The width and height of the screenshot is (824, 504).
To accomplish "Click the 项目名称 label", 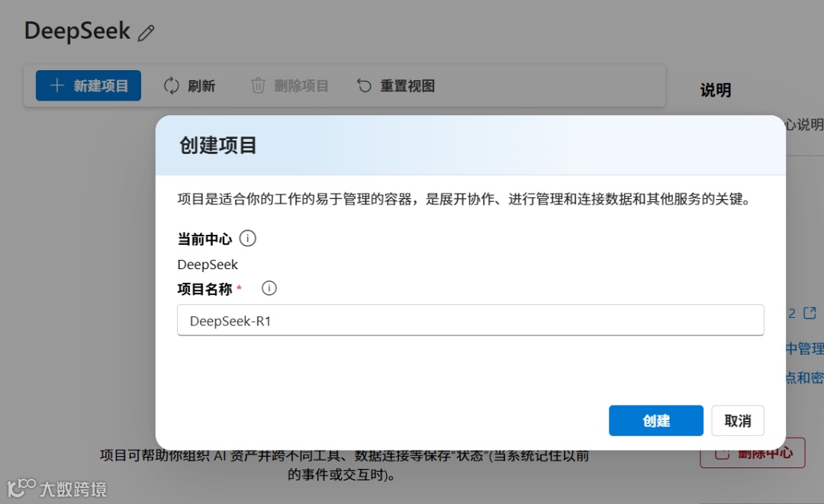I will (204, 289).
